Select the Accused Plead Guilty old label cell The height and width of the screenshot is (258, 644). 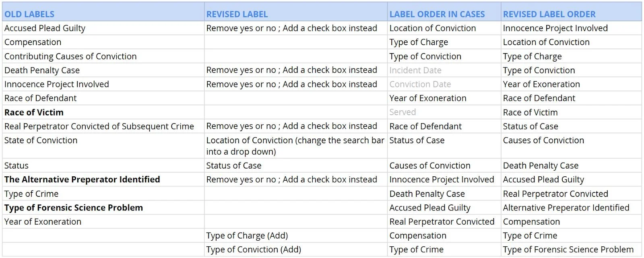(x=103, y=28)
